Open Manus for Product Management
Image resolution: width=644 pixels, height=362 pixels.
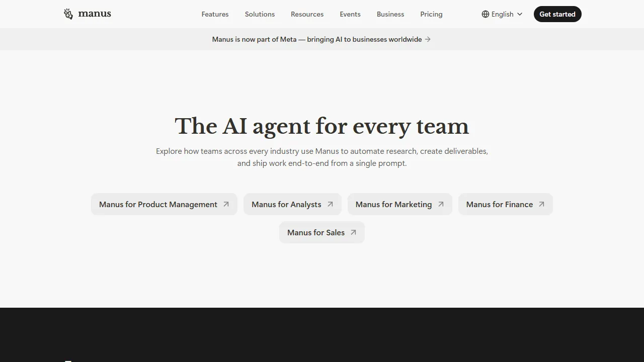tap(164, 204)
